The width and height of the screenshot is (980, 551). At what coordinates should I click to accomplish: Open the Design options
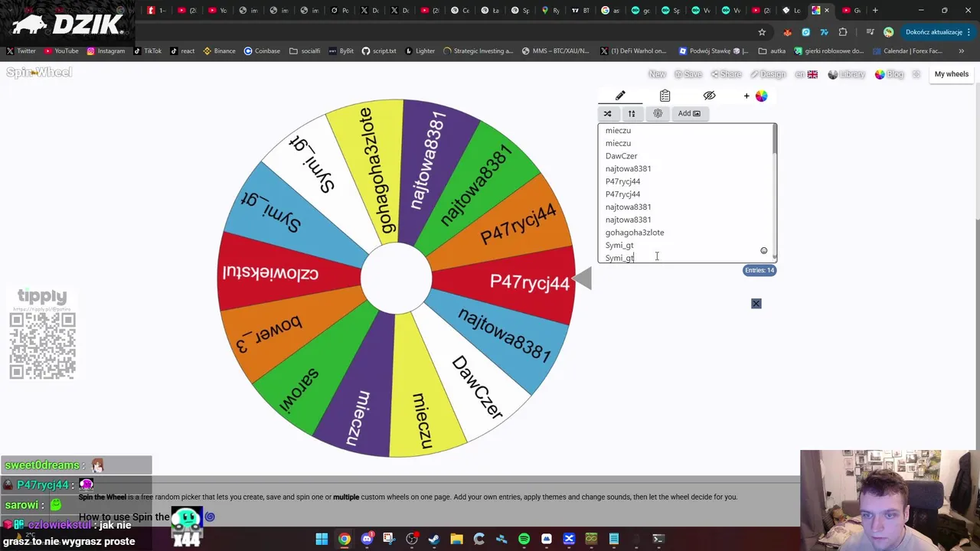[769, 74]
